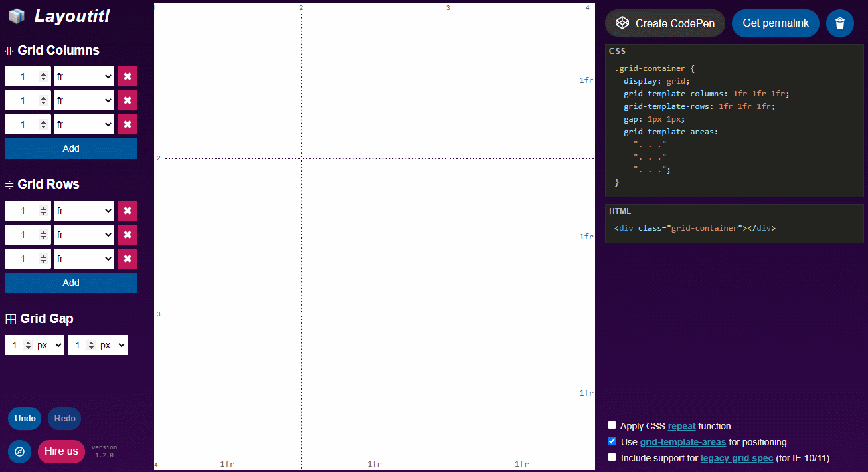868x472 pixels.
Task: Remove the first grid column with its X button
Action: click(x=128, y=76)
